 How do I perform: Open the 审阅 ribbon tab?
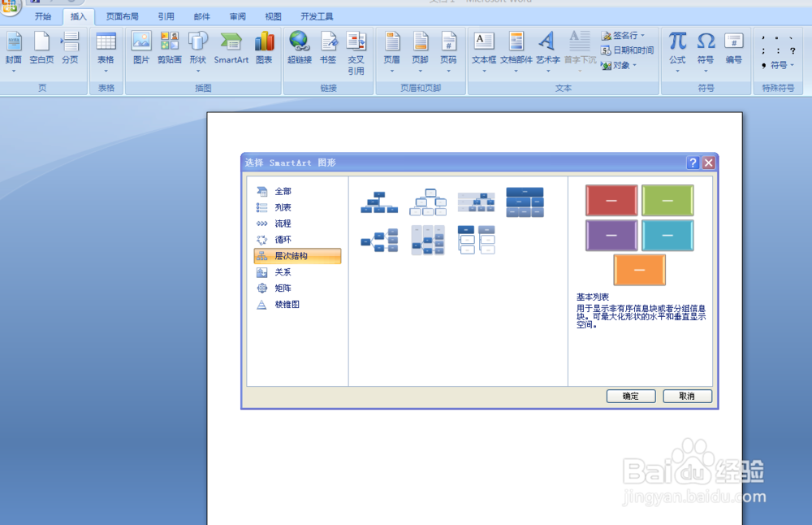click(237, 15)
